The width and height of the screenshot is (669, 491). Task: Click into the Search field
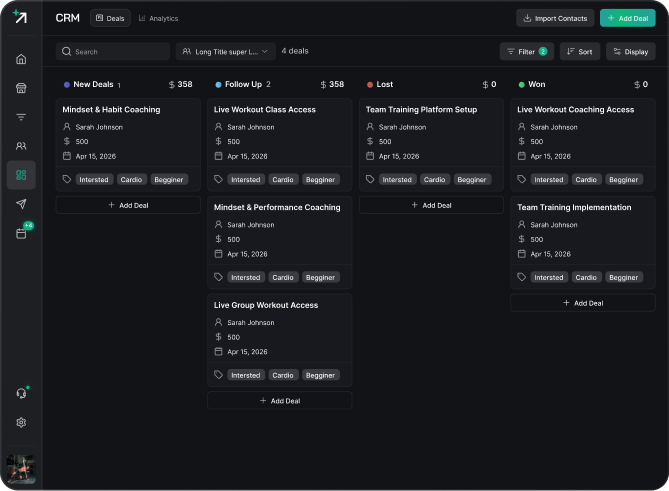click(113, 52)
